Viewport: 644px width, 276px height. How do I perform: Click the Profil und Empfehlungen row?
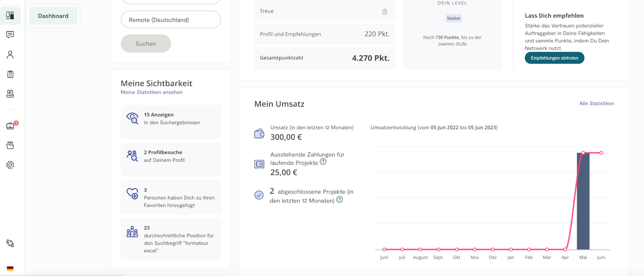[x=325, y=34]
